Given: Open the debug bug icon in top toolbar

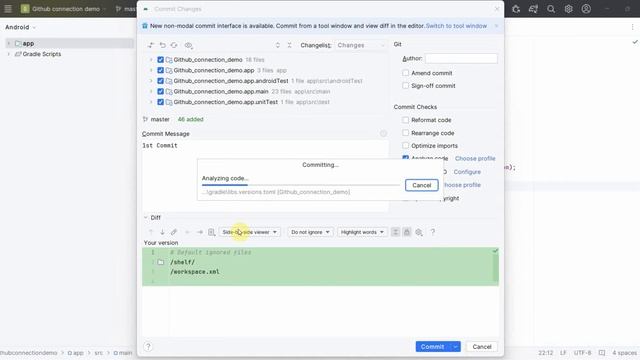Looking at the screenshot, I should [x=516, y=9].
